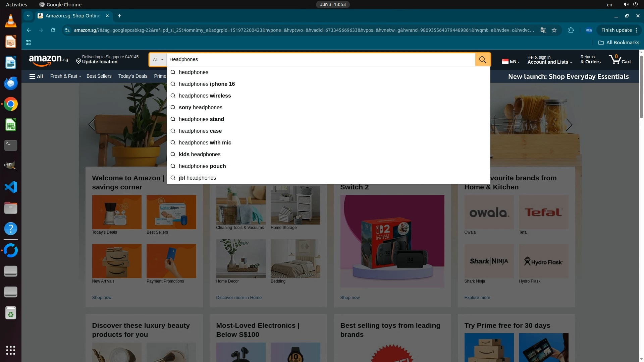The height and width of the screenshot is (362, 644).
Task: Click the page's vertical scrollbar
Action: click(641, 87)
